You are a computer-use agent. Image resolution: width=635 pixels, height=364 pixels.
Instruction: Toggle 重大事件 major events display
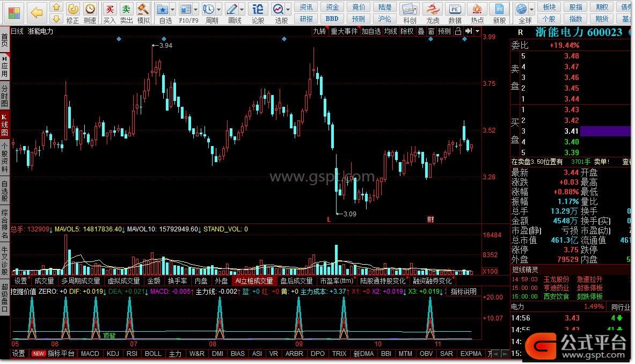(344, 31)
